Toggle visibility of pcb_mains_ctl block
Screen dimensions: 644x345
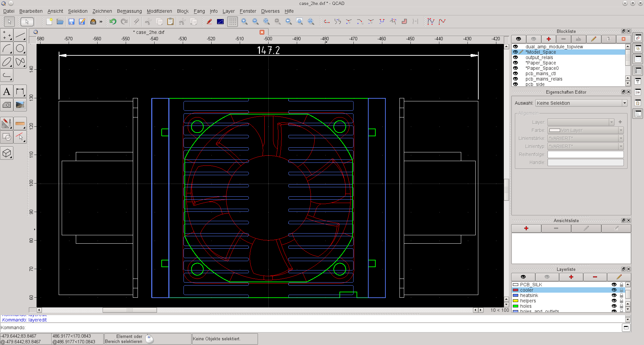516,73
